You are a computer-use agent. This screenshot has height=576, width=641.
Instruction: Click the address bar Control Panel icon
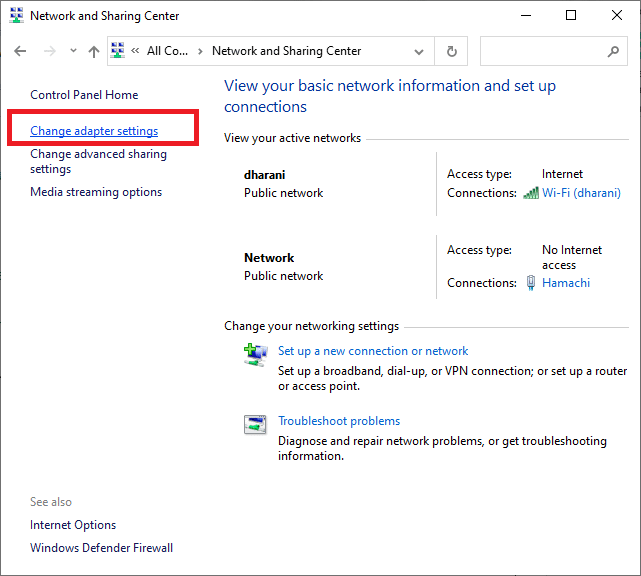[x=118, y=51]
